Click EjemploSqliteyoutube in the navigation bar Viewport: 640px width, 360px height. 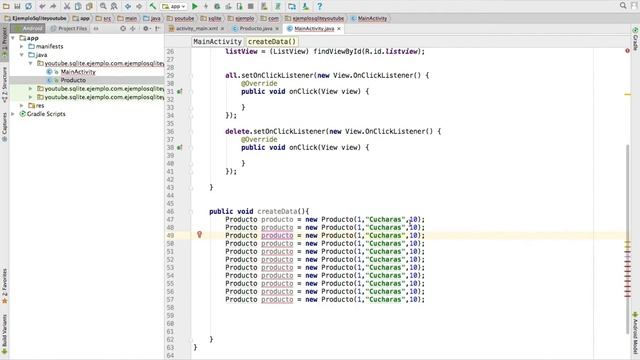tap(35, 18)
